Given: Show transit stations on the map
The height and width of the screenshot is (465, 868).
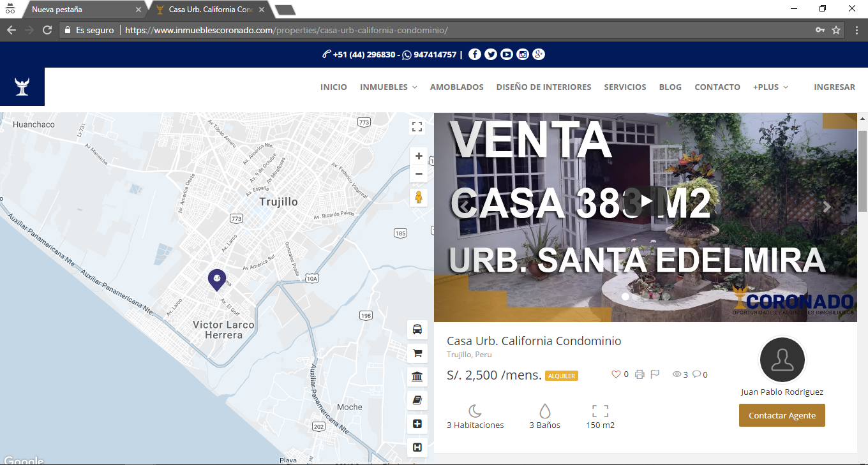Looking at the screenshot, I should click(417, 330).
